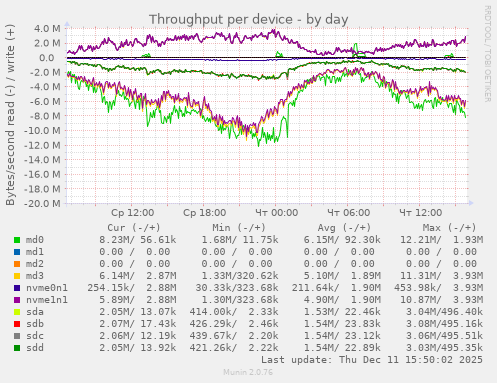Select the sdd legend label
The height and width of the screenshot is (383, 497).
[35, 348]
